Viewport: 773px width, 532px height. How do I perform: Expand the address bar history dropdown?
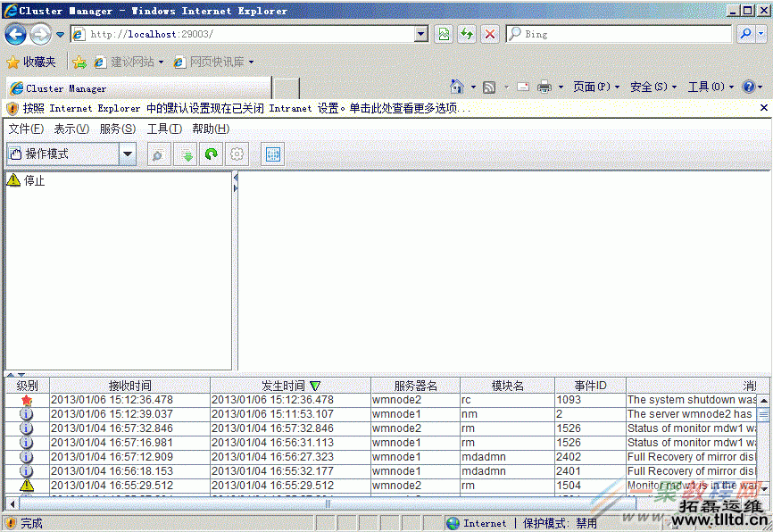[x=420, y=34]
